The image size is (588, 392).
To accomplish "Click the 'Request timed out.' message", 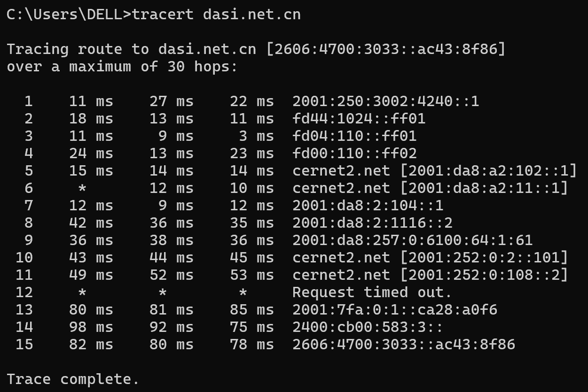I will pos(372,292).
